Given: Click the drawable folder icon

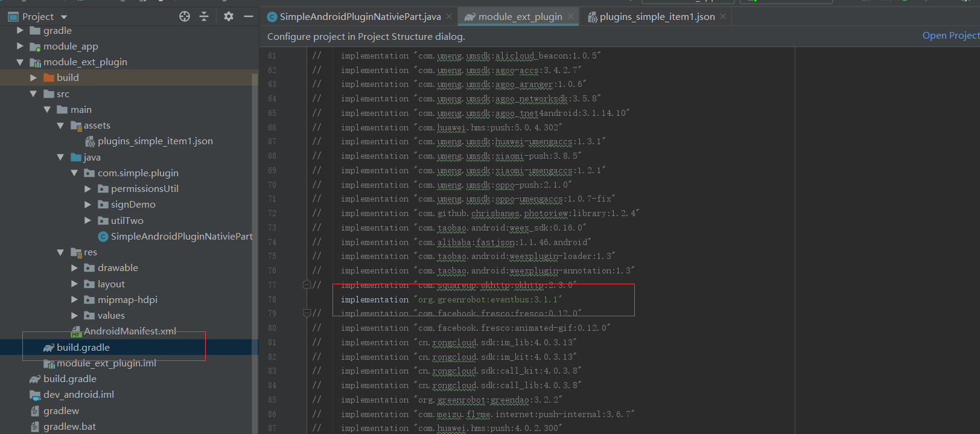Looking at the screenshot, I should pos(89,268).
